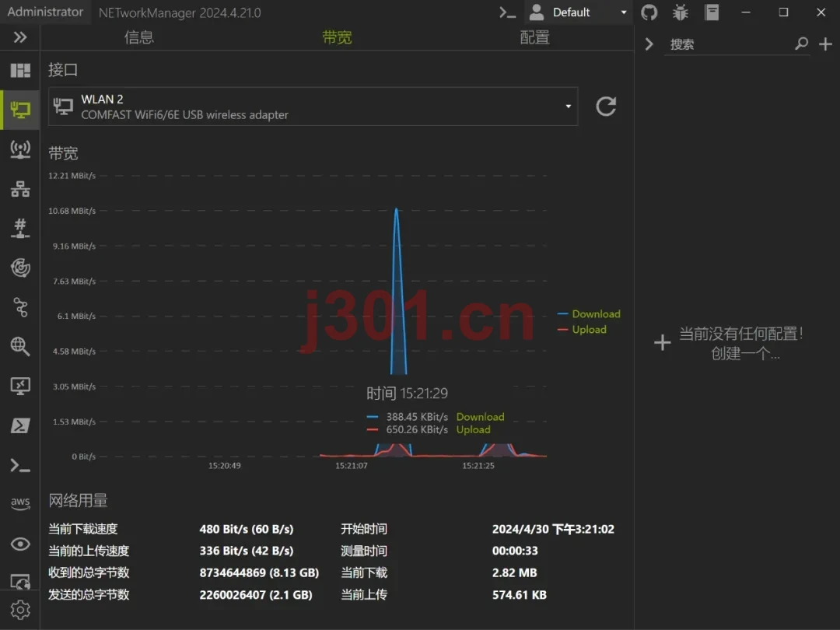Select the 00:00:33 measurement time

515,551
